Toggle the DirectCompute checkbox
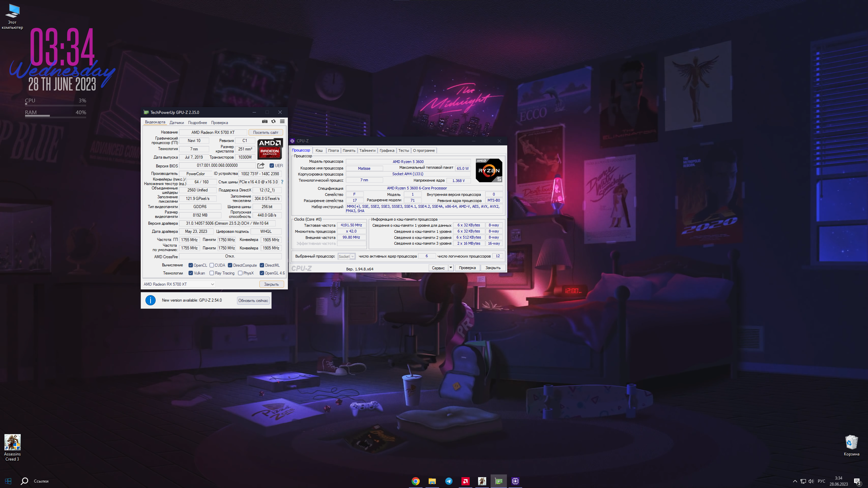868x488 pixels. [x=230, y=265]
